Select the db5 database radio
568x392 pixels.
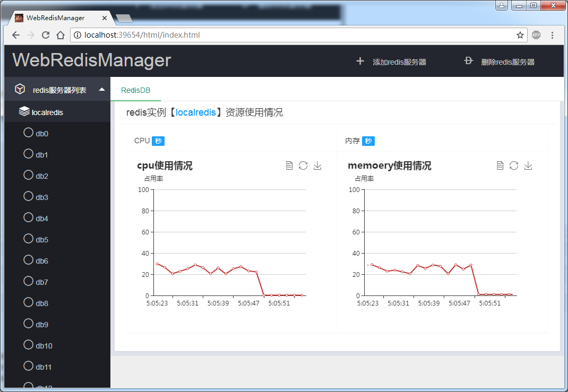click(28, 239)
